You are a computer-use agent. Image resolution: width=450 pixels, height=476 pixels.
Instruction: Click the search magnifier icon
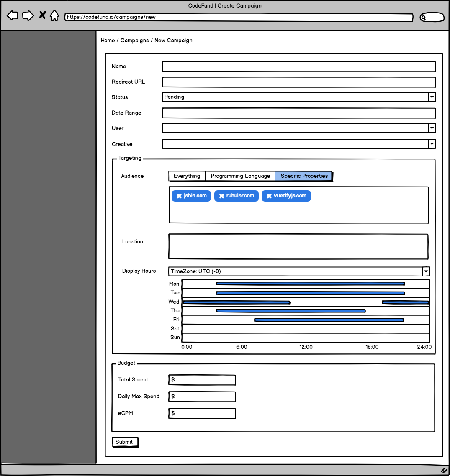(x=424, y=17)
